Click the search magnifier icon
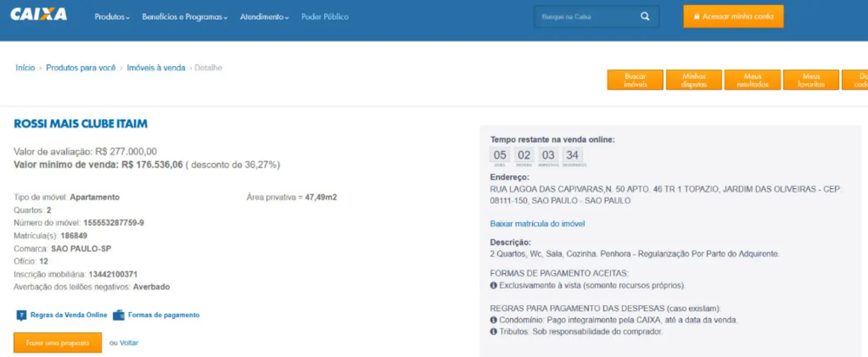Image resolution: width=868 pixels, height=357 pixels. pos(645,16)
